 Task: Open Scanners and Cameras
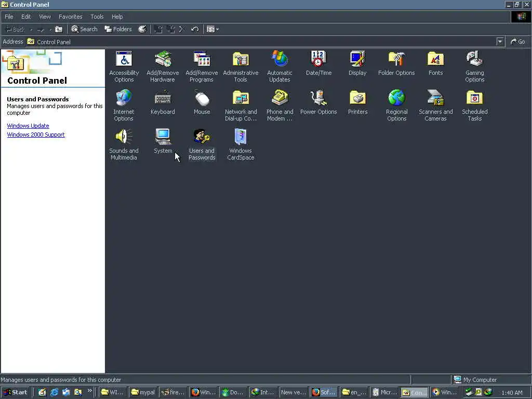[436, 105]
